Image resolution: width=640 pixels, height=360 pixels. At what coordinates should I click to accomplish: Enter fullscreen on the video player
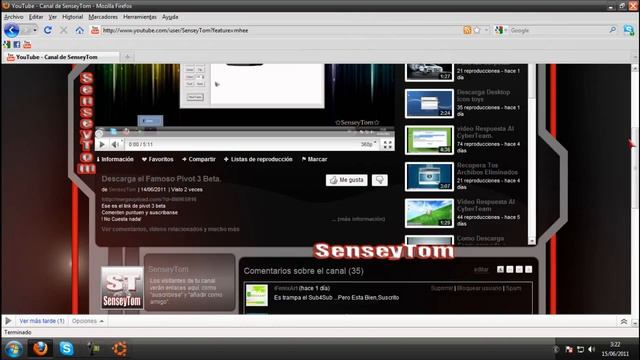(x=387, y=144)
